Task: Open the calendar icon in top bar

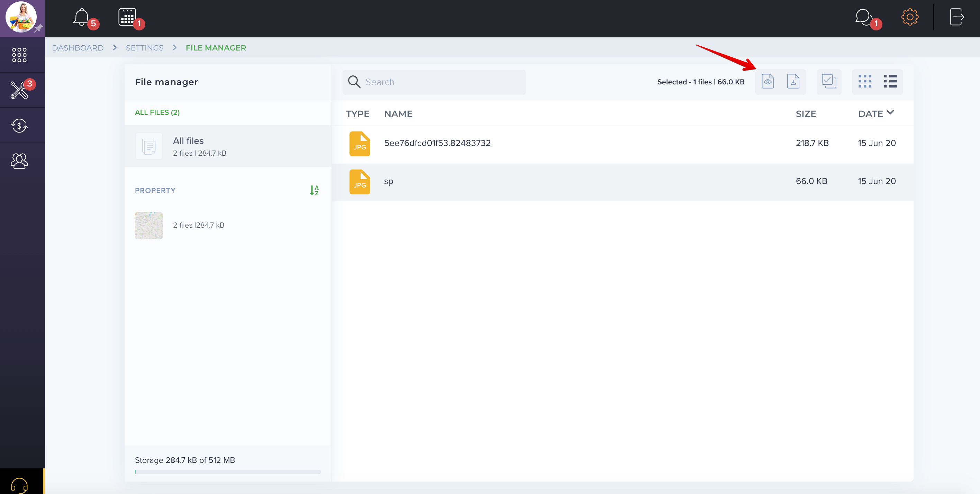Action: tap(127, 17)
